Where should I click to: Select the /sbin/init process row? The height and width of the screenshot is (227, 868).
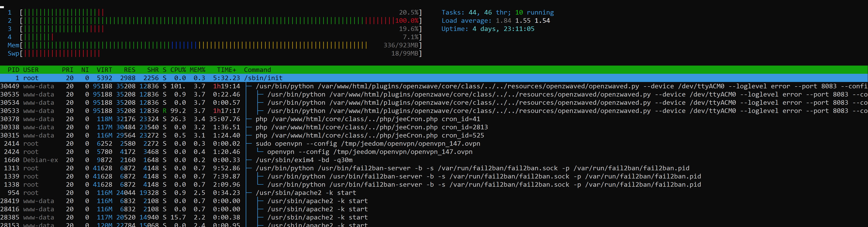[x=434, y=78]
